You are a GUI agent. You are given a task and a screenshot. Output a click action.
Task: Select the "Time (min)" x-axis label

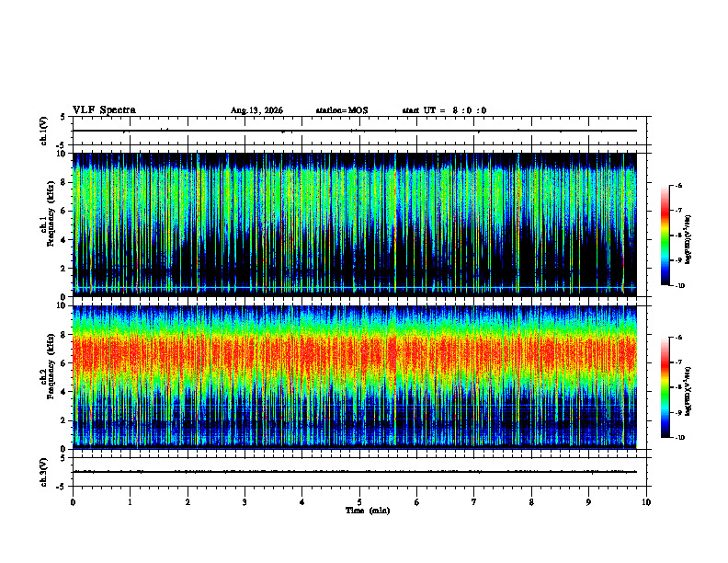368,511
